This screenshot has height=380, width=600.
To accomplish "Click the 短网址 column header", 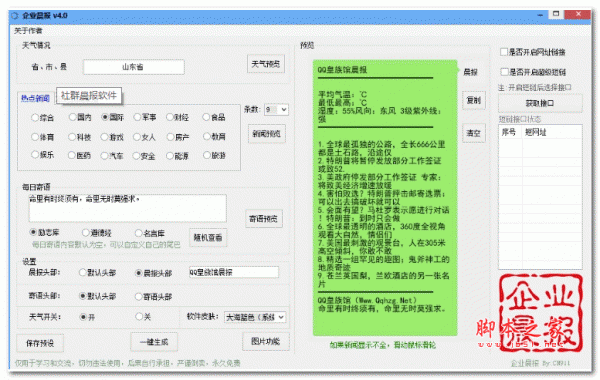I will coord(551,132).
